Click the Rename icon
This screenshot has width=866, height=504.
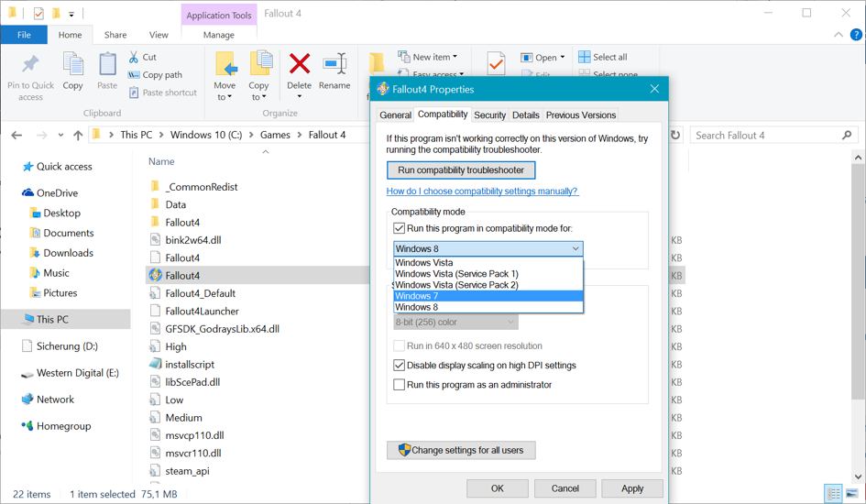tap(334, 63)
